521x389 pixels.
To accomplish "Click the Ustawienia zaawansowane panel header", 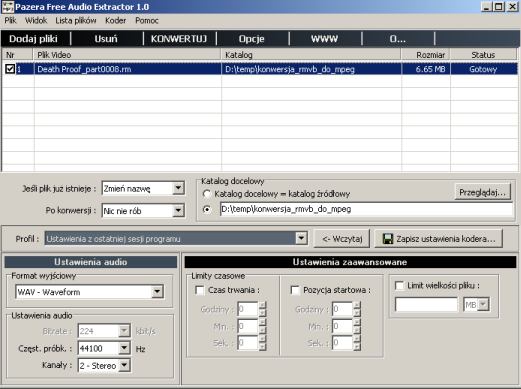I will 350,262.
